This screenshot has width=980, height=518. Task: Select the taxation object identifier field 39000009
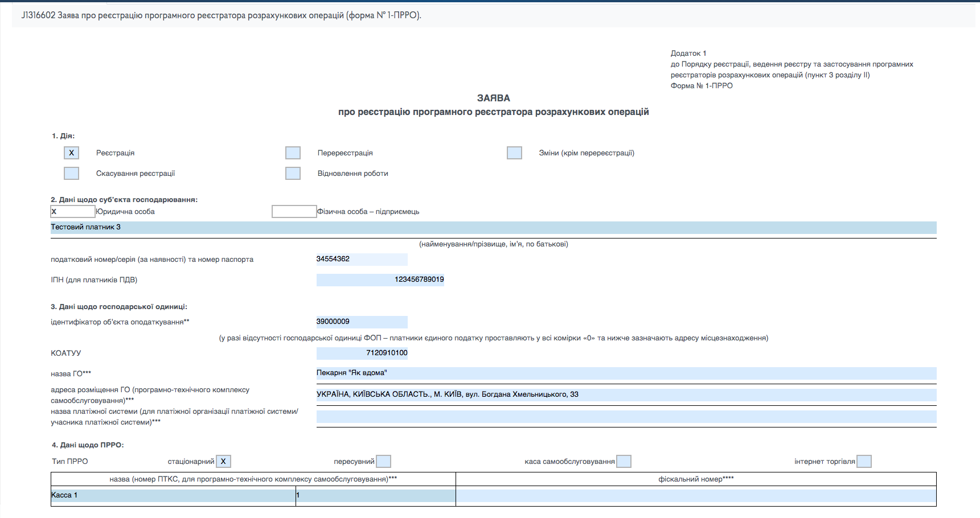[x=362, y=322]
